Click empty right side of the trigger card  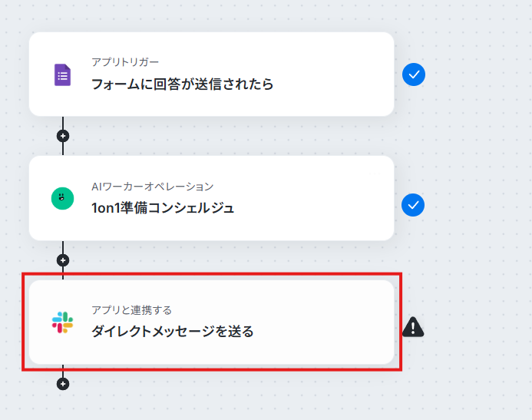(x=338, y=74)
